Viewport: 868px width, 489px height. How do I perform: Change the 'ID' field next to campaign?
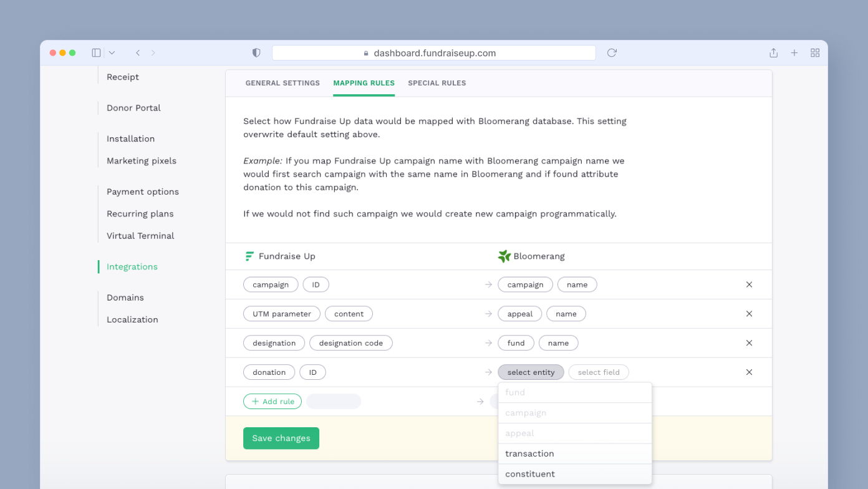(x=316, y=284)
